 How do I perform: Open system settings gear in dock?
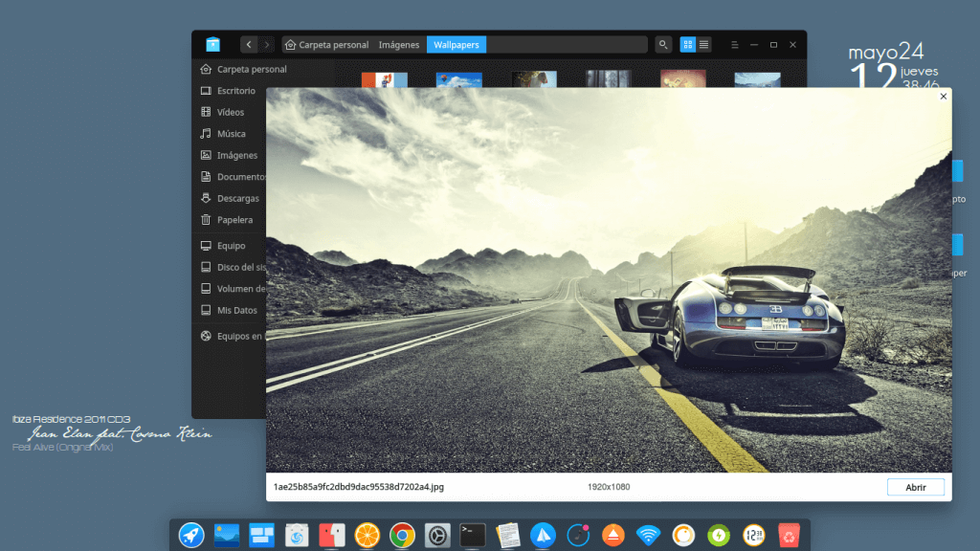pyautogui.click(x=437, y=535)
